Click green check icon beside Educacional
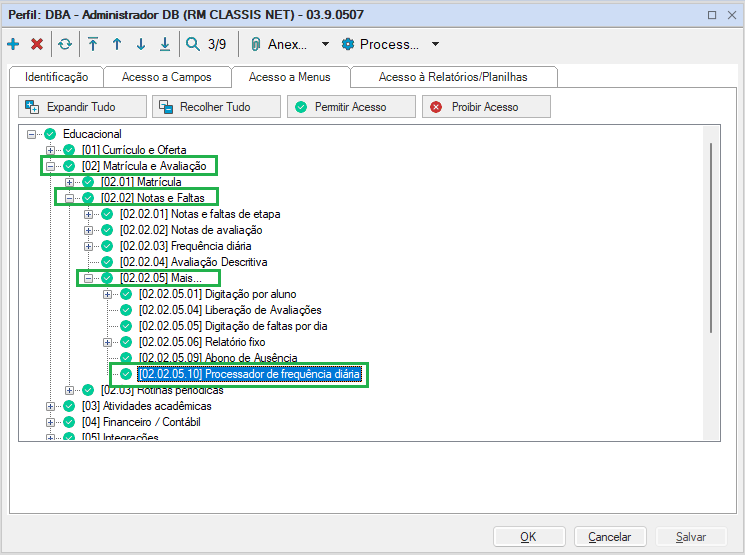The image size is (745, 555). [x=50, y=134]
